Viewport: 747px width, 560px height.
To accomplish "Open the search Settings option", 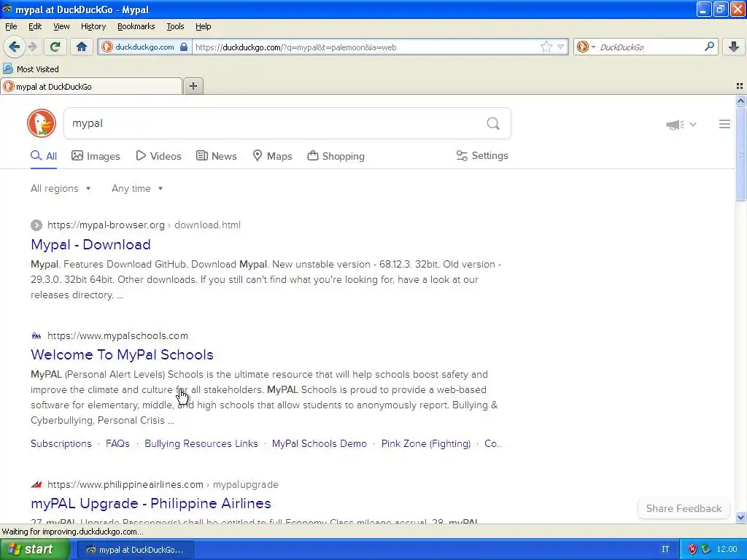I will coord(482,156).
